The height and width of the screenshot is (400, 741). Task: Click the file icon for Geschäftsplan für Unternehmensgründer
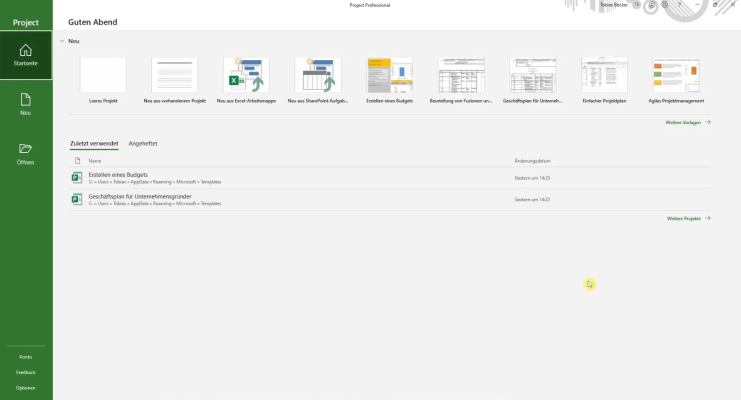[x=77, y=199]
